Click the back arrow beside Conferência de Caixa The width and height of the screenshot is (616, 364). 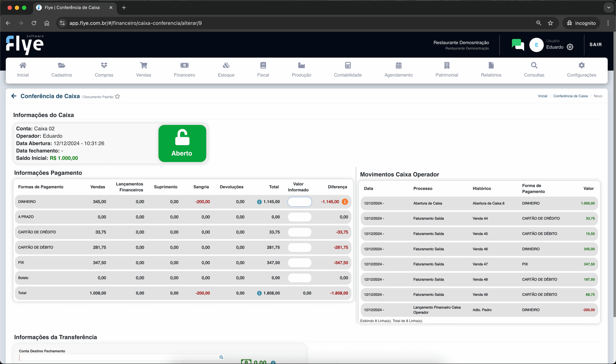tap(14, 96)
